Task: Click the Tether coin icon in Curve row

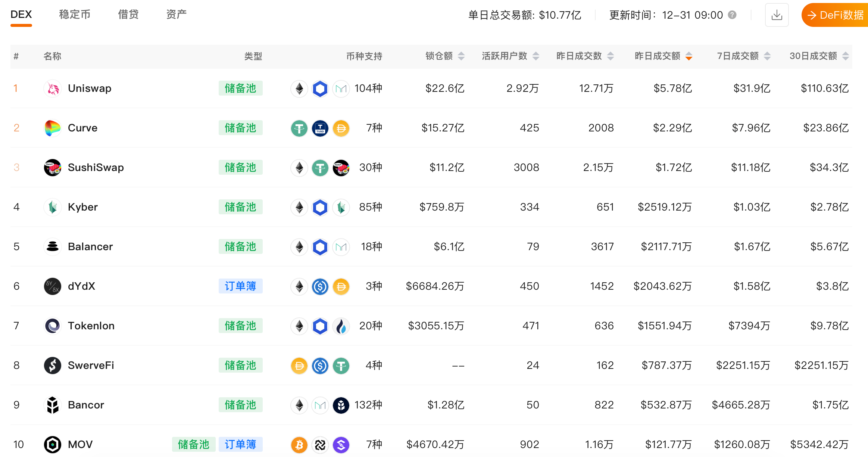Action: (x=299, y=128)
